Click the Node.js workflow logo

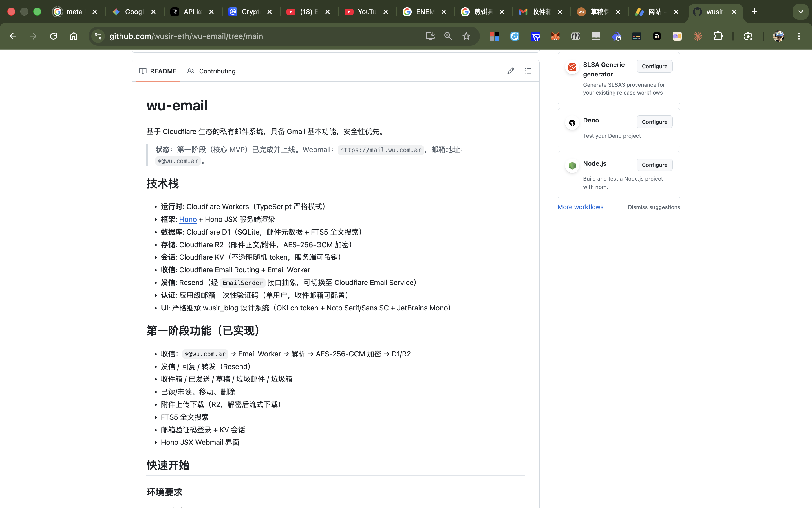tap(572, 166)
